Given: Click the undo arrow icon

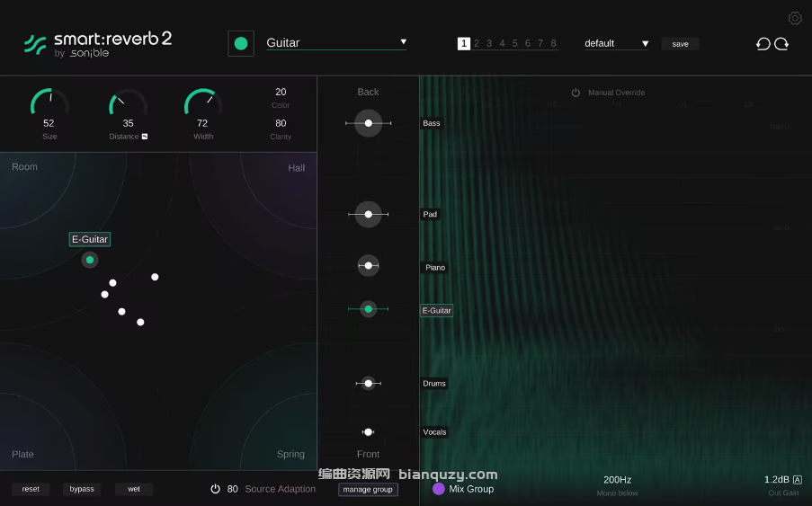Looking at the screenshot, I should tap(763, 44).
